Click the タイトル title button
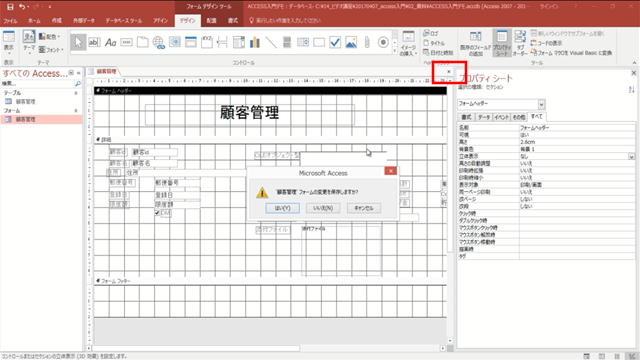 pos(434,43)
